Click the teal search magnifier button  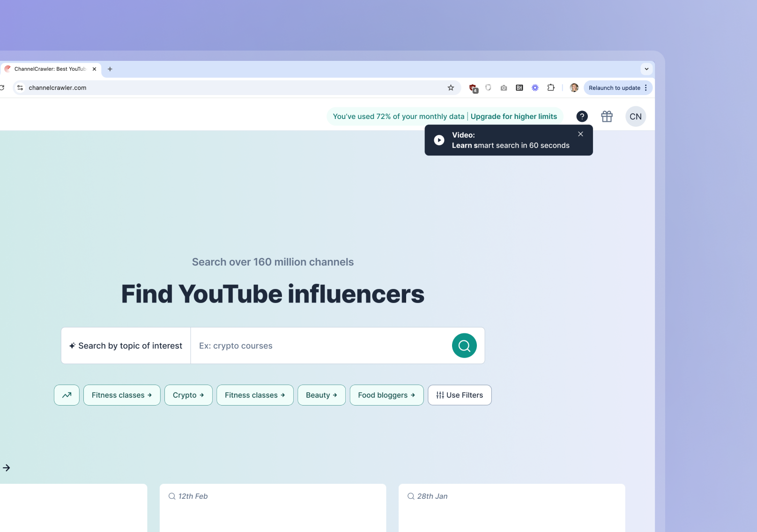[464, 346]
